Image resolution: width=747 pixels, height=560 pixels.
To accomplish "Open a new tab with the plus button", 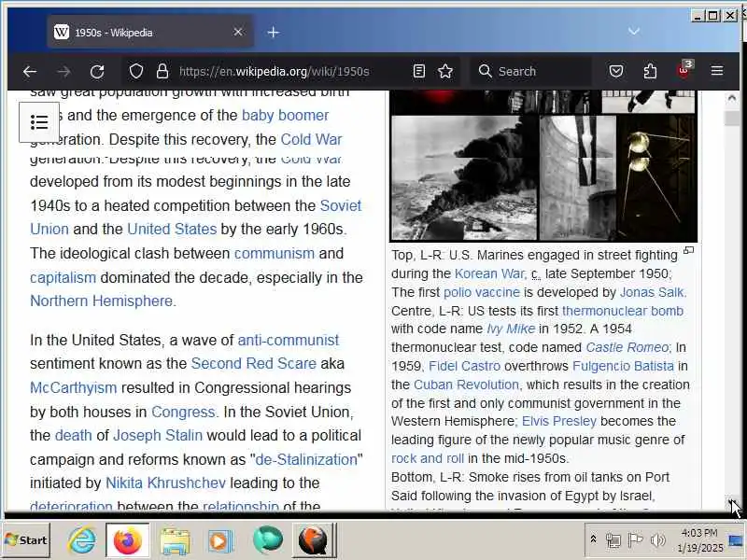I will 274,33.
